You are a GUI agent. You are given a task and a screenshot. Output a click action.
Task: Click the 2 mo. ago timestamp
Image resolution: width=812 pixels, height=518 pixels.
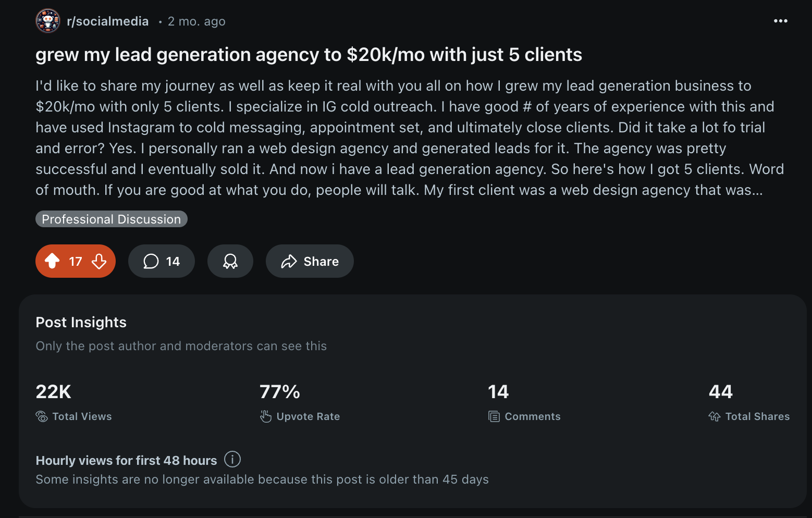196,21
